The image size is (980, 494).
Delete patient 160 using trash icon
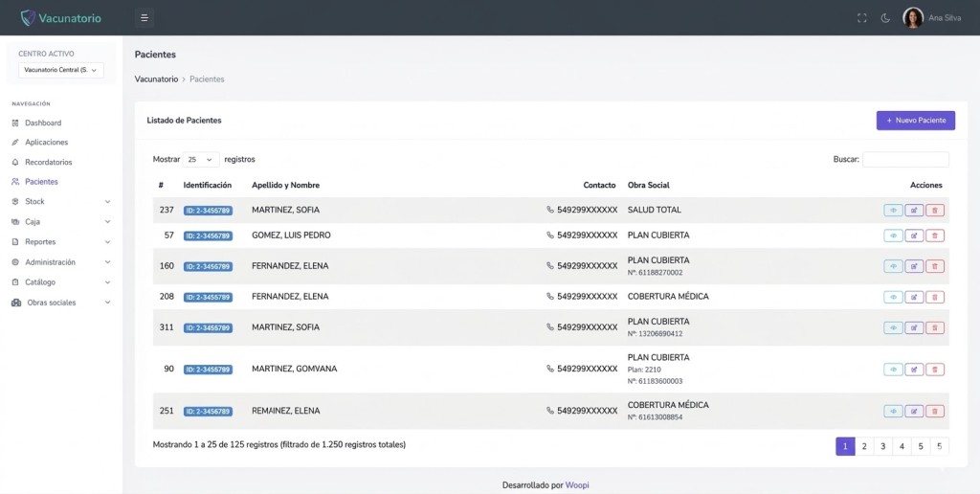point(935,266)
